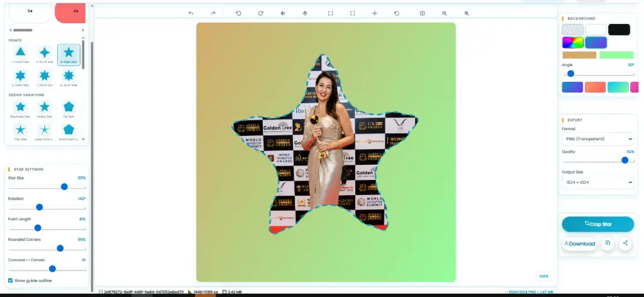The height and width of the screenshot is (297, 644).
Task: Flip the image horizontally
Action: (x=282, y=13)
